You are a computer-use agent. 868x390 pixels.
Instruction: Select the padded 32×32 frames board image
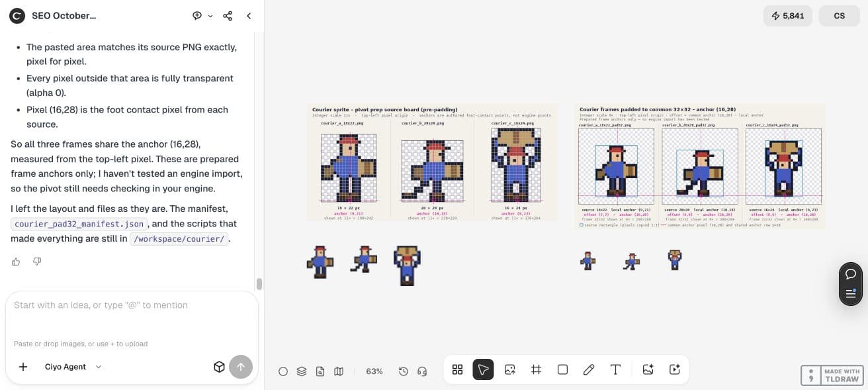pos(700,166)
